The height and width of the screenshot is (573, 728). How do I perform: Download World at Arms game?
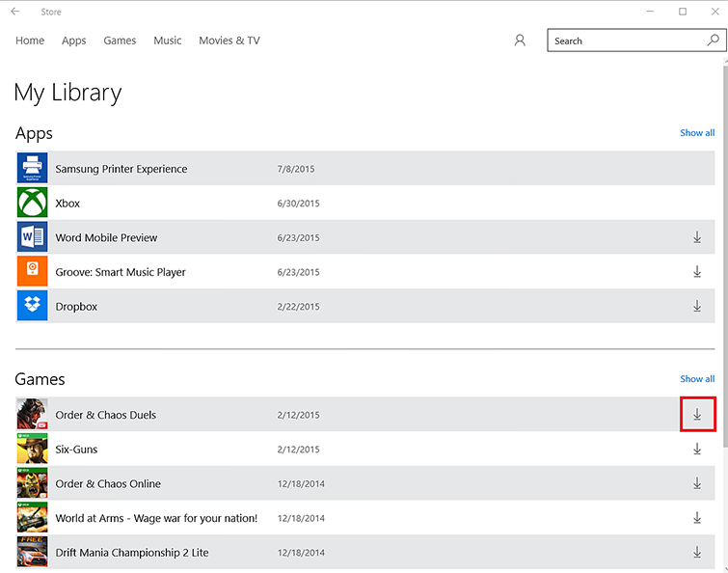(697, 518)
